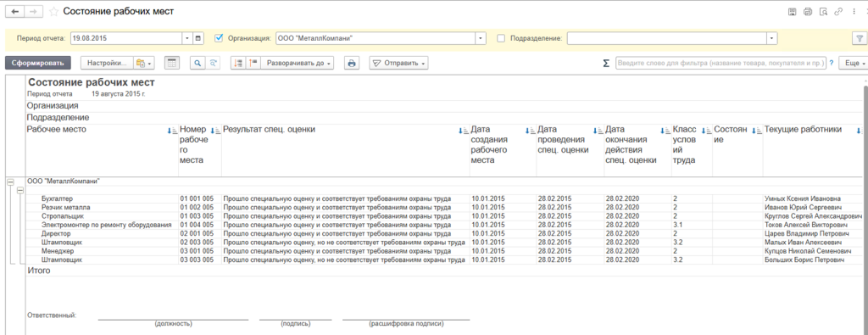Open the Еще menu
Image resolution: width=868 pixels, height=335 pixels.
853,63
